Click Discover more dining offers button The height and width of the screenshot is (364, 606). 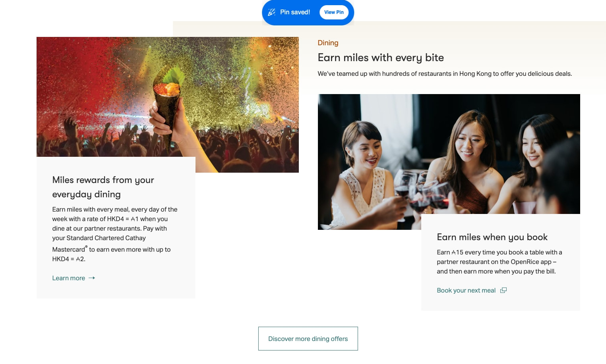[x=308, y=339]
